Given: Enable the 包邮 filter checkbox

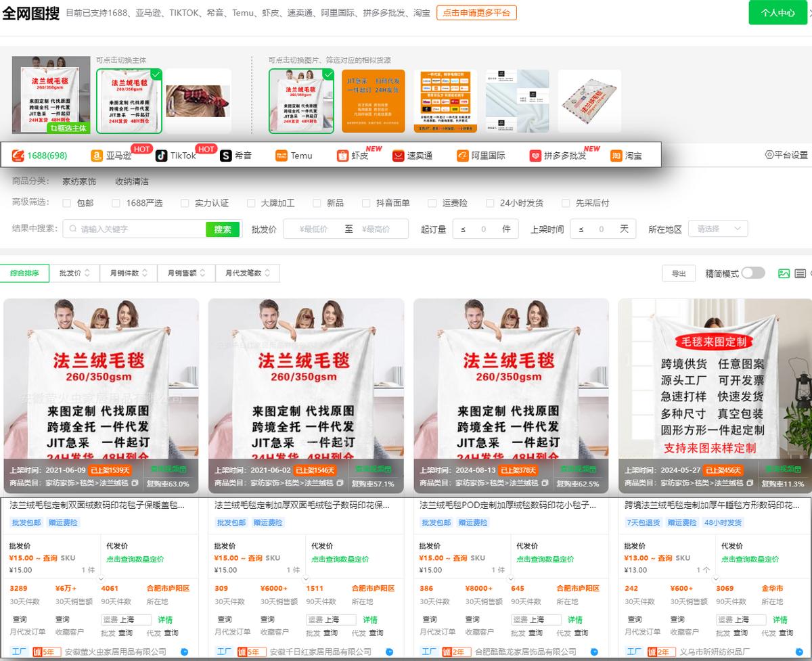Looking at the screenshot, I should click(x=66, y=203).
